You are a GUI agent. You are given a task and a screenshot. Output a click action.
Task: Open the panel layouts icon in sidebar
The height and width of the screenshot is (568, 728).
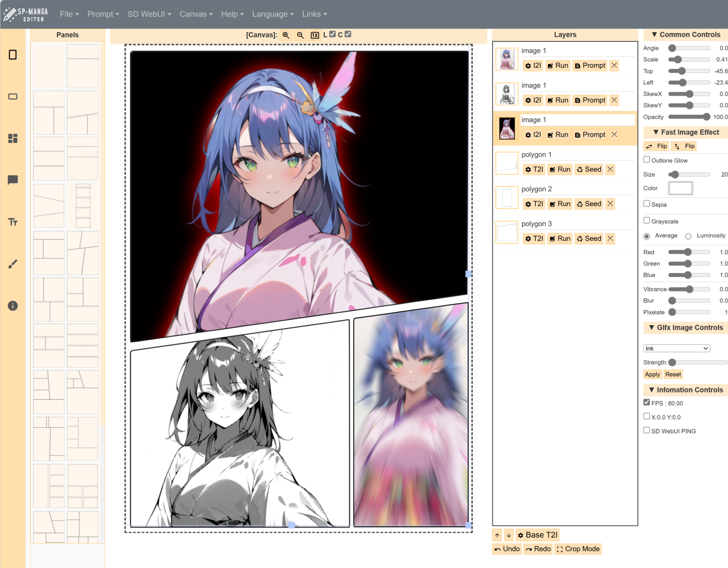click(x=13, y=138)
